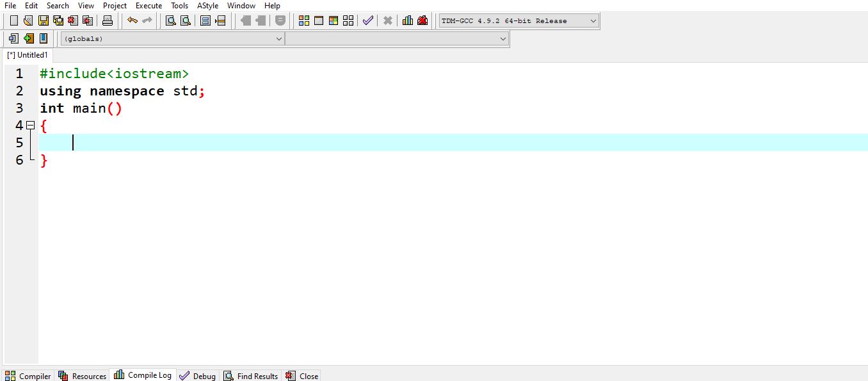Click the Goto Function toolbar icon
868x381 pixels.
click(205, 20)
